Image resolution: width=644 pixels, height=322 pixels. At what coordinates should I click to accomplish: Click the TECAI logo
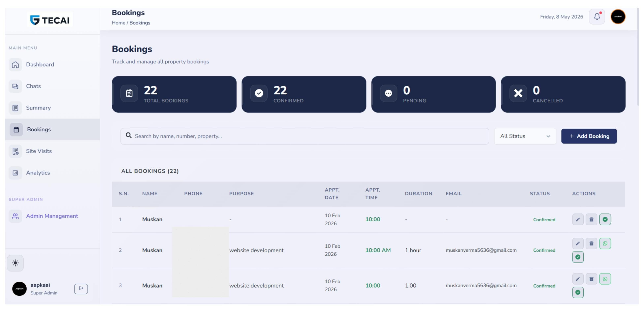(50, 20)
